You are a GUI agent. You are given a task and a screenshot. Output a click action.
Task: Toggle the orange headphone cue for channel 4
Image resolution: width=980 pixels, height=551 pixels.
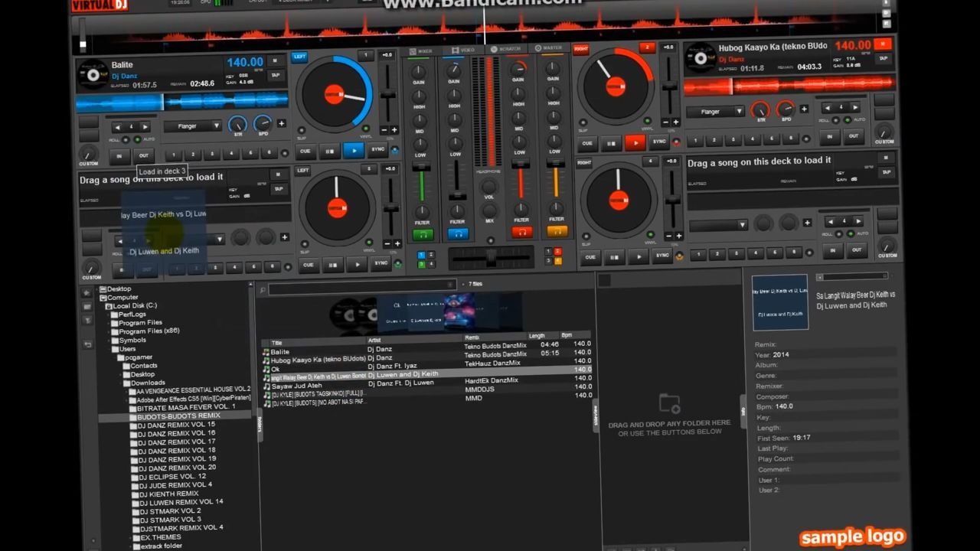pos(557,231)
